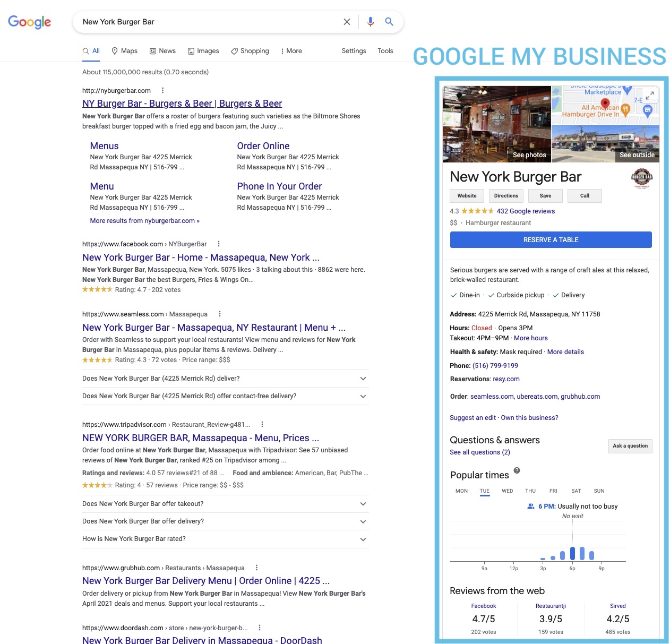Open the Order Online sitelink
Viewport: 670px width, 644px height.
263,146
